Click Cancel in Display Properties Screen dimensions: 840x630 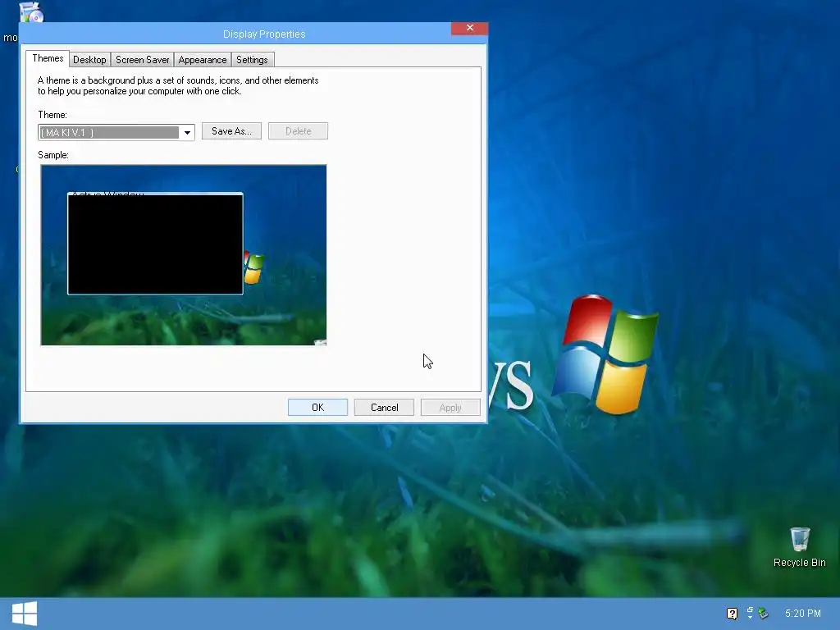point(384,408)
